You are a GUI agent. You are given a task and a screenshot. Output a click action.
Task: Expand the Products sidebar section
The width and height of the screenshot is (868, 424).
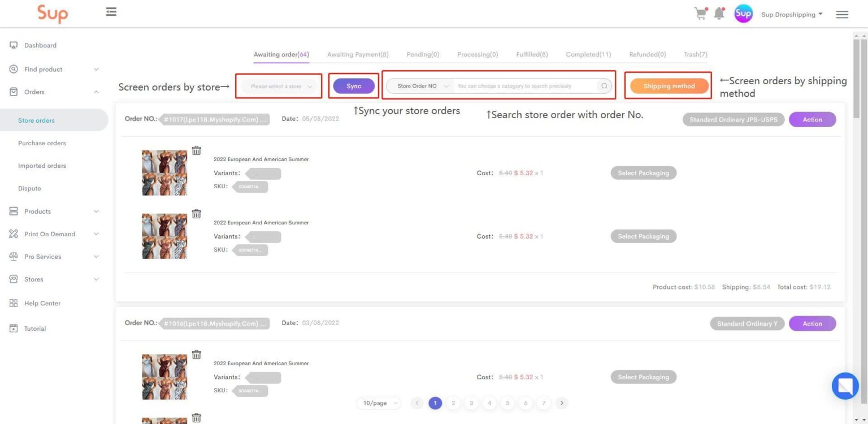[36, 211]
